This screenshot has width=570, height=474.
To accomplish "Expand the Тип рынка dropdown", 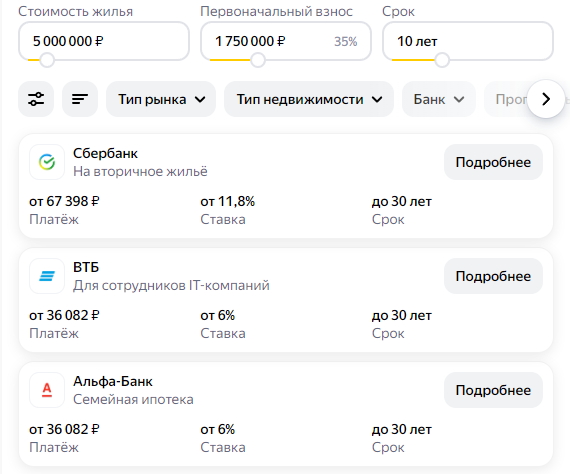I will (x=161, y=99).
